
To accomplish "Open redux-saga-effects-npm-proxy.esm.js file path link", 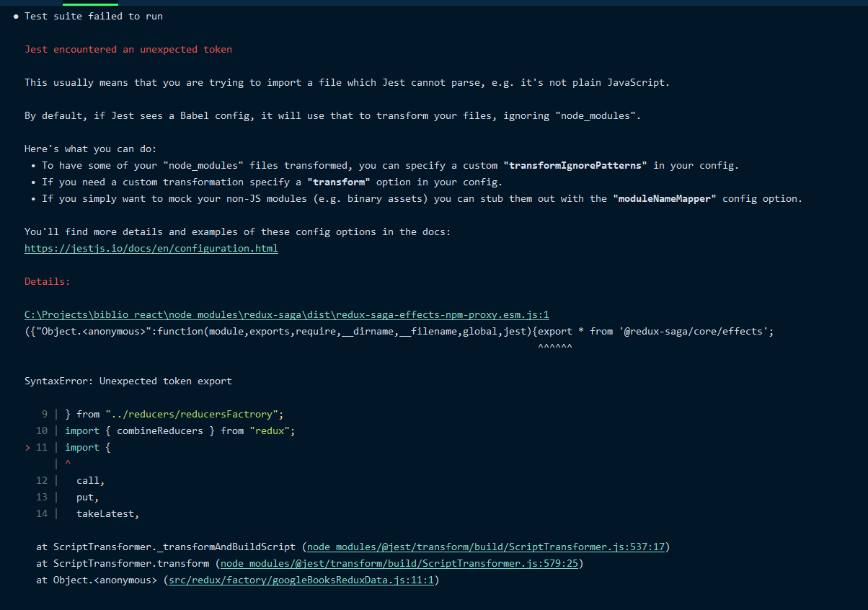I will tap(287, 314).
